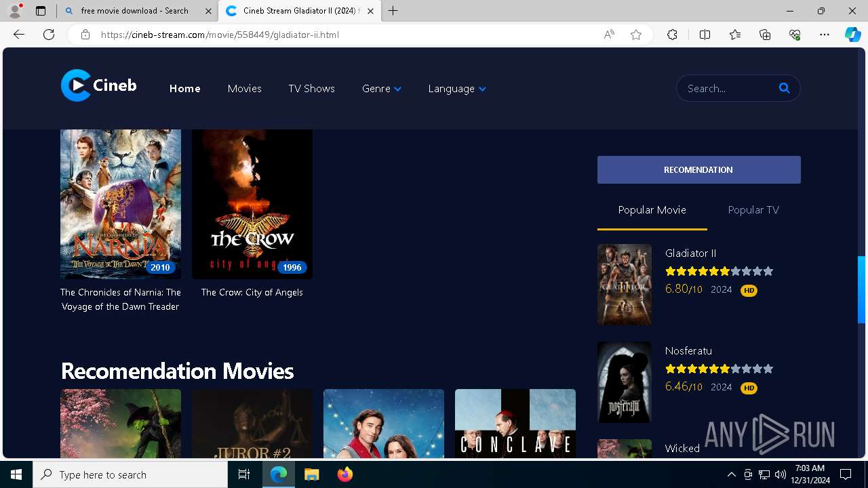
Task: Click the HD badge beside Gladiator II
Action: 749,290
